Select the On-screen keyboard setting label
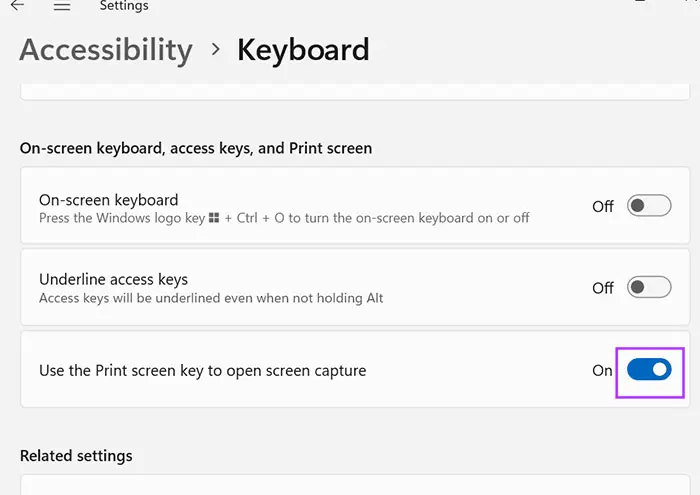This screenshot has width=700, height=495. click(x=108, y=199)
